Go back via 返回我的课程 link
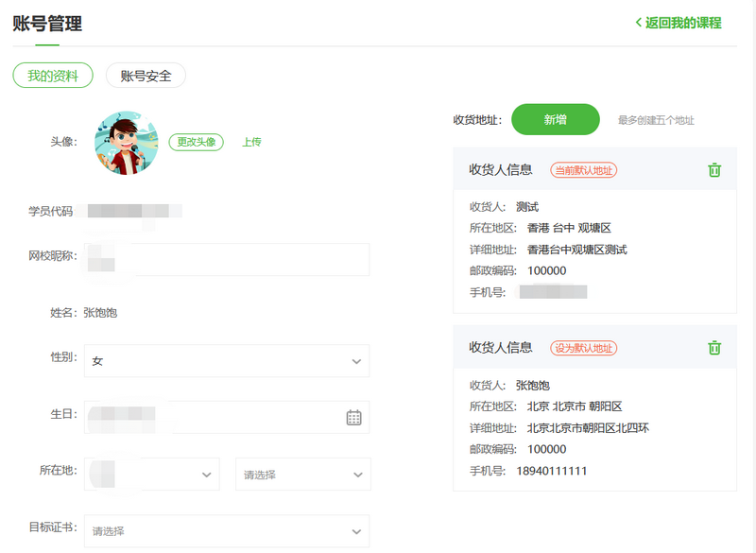Image resolution: width=756 pixels, height=553 pixels. 682,23
